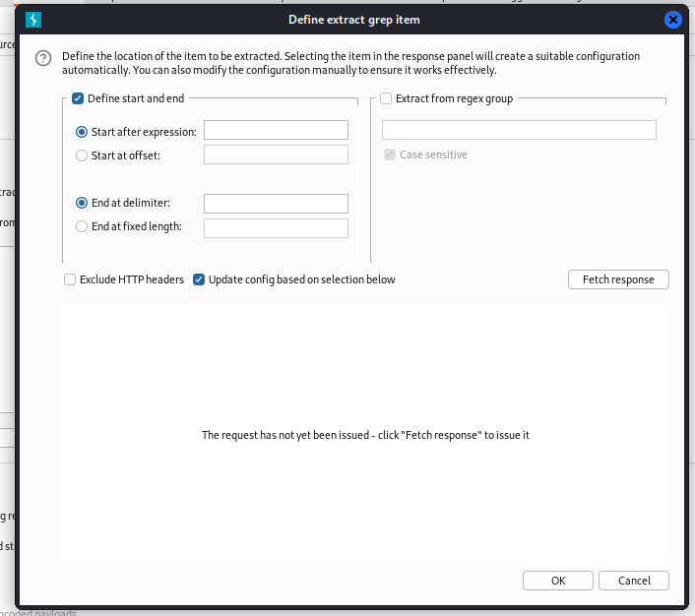
Task: Click the Burp Suite lightning logo icon
Action: click(x=32, y=19)
